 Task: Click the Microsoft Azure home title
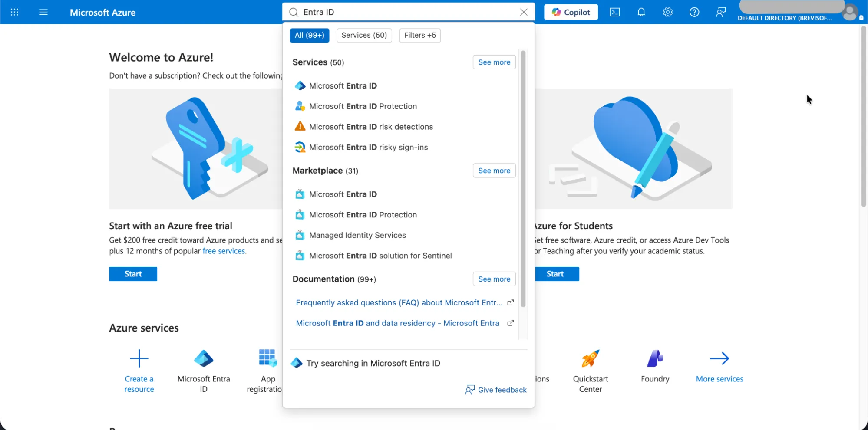[102, 12]
